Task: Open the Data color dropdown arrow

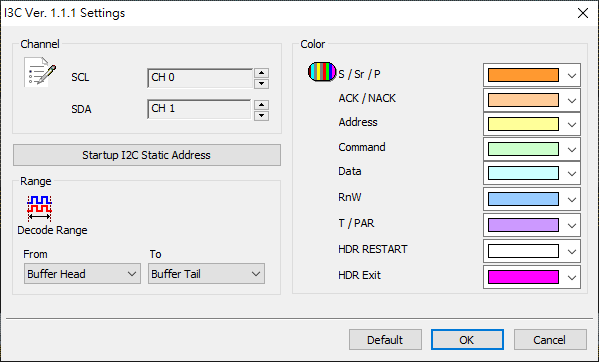Action: pyautogui.click(x=571, y=173)
